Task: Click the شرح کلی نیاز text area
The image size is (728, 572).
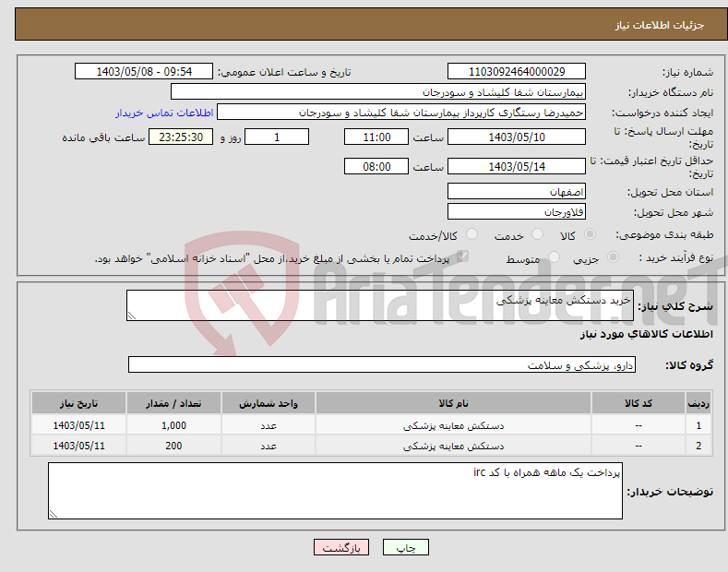Action: pos(380,305)
